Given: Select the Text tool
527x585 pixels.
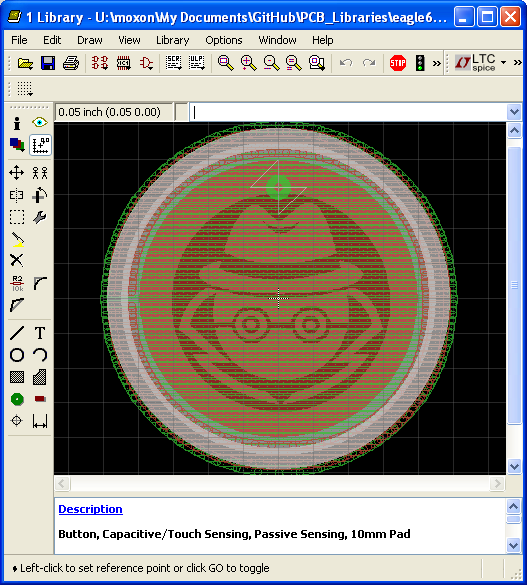Looking at the screenshot, I should click(40, 333).
